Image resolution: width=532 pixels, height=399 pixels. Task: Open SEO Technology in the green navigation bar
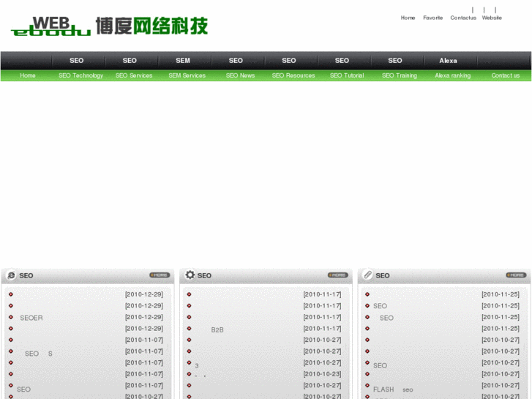coord(80,75)
